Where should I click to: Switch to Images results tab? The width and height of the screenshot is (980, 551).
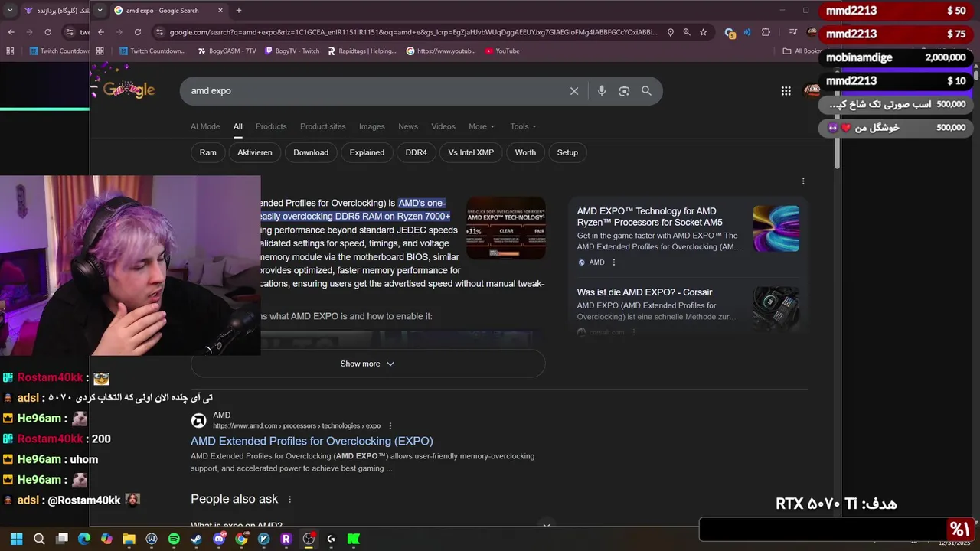pyautogui.click(x=372, y=126)
